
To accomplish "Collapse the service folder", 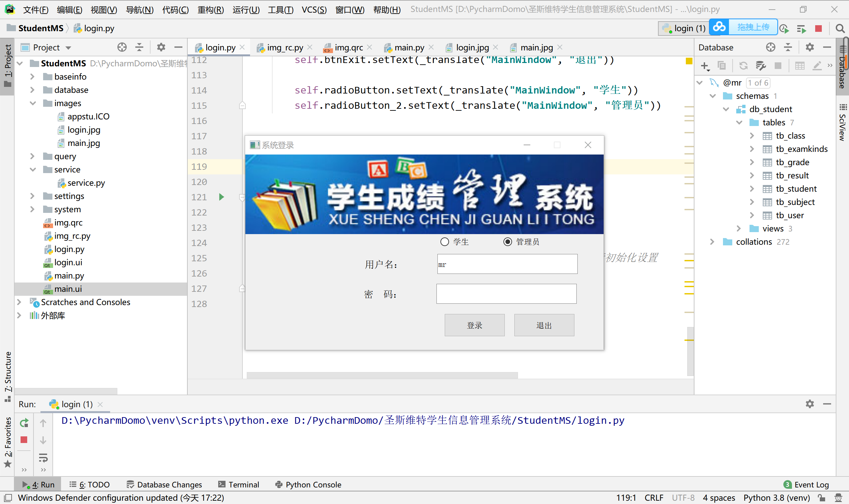I will tap(33, 169).
